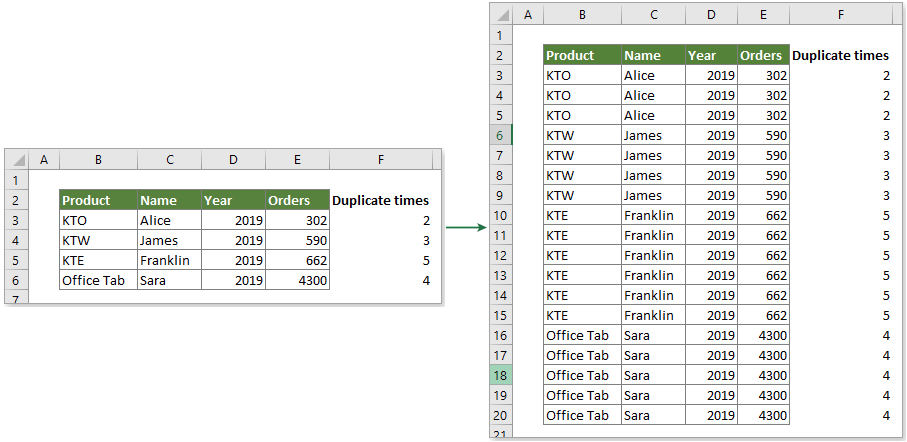Select the 2019 year cell in row 9
This screenshot has width=907, height=442.
711,195
